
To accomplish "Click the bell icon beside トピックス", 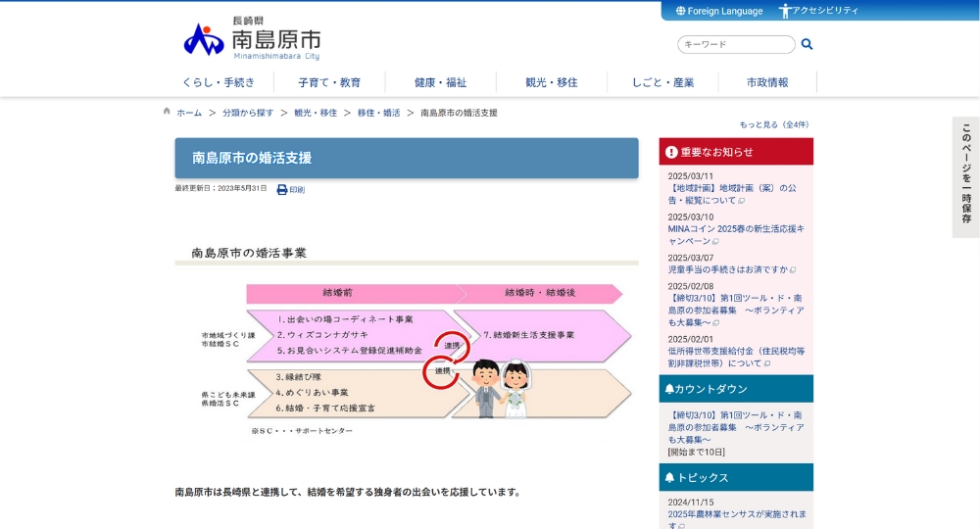I will pos(669,478).
